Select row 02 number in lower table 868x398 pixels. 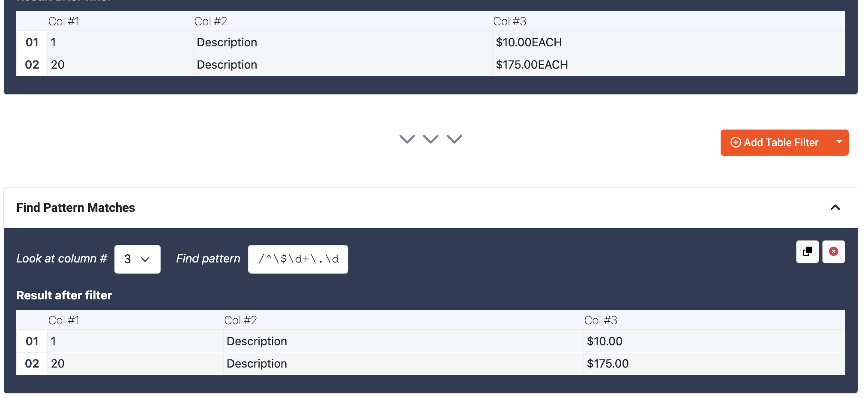coord(32,364)
